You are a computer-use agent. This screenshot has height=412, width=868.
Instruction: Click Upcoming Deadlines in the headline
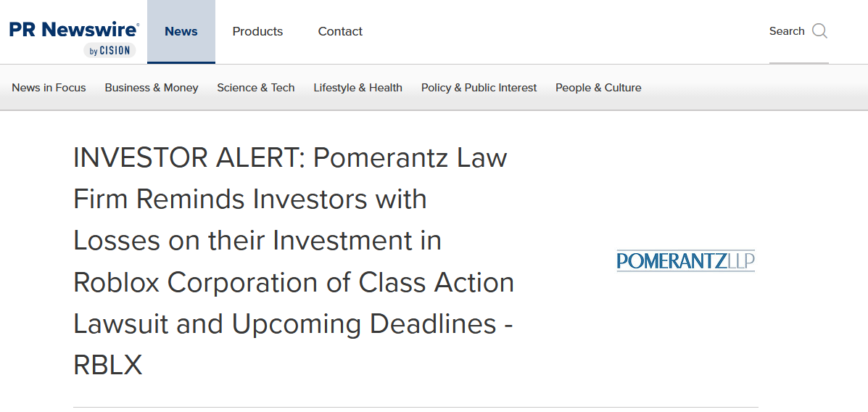pos(364,324)
